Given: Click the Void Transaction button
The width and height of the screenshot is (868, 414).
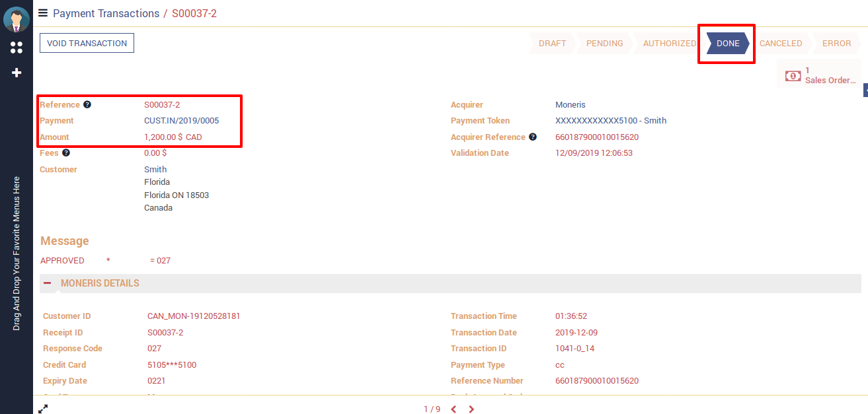Looking at the screenshot, I should [x=87, y=43].
